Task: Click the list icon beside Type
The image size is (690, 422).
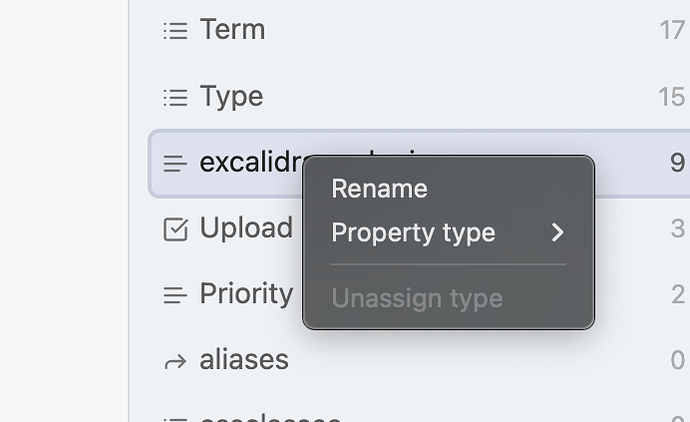Action: click(x=176, y=97)
